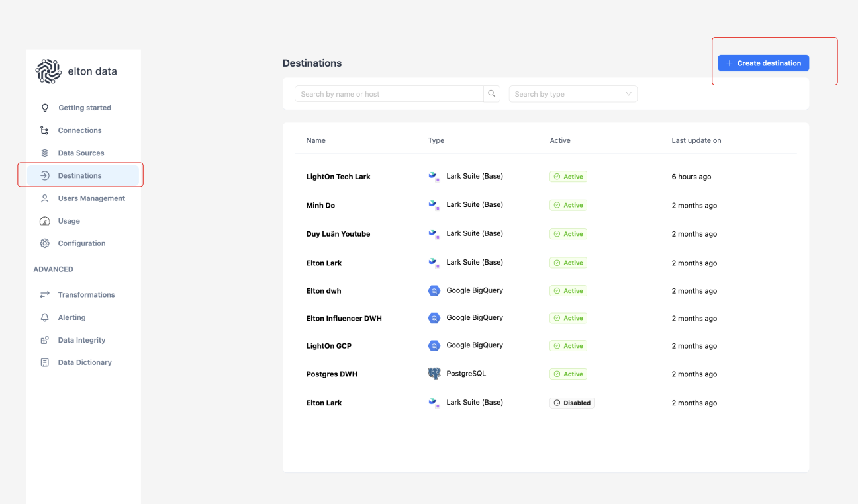Click the PostgreSQL type label

pos(466,374)
